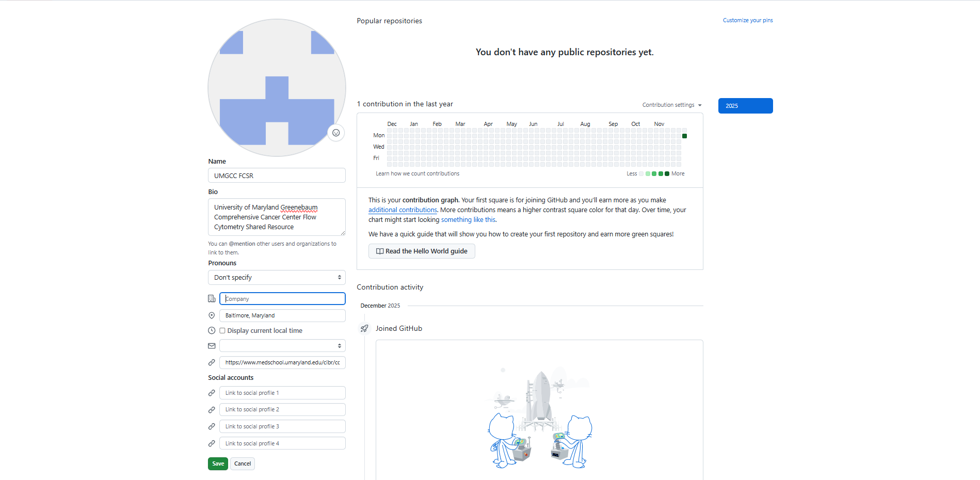Click link icon beside social profile 1
Screen dimensions: 980x480
pos(212,393)
